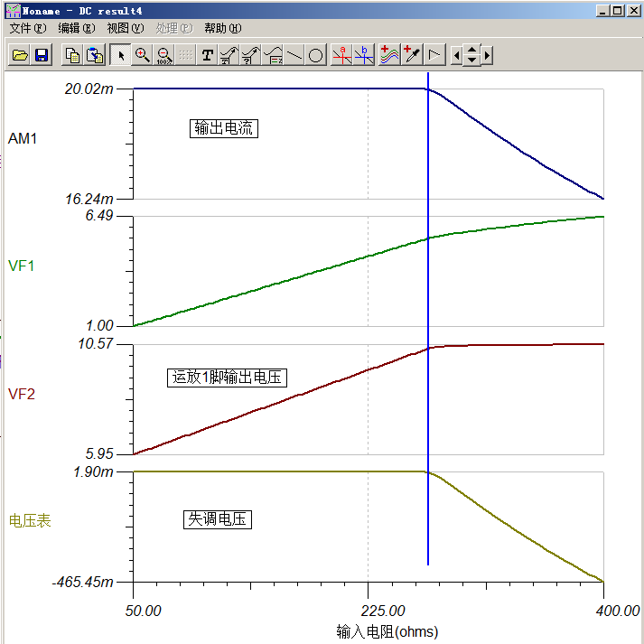Click the Paste clipboard icon
644x644 pixels.
click(x=95, y=56)
